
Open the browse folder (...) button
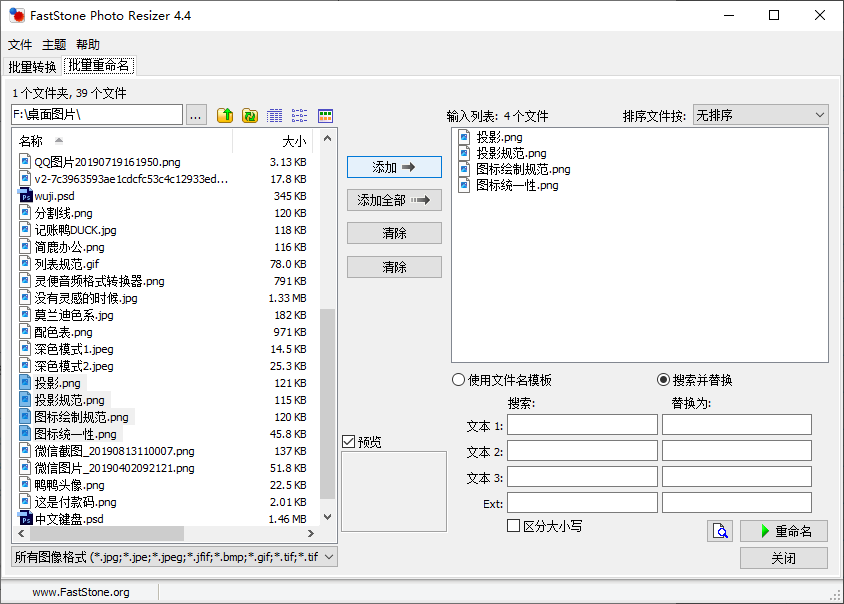click(196, 115)
